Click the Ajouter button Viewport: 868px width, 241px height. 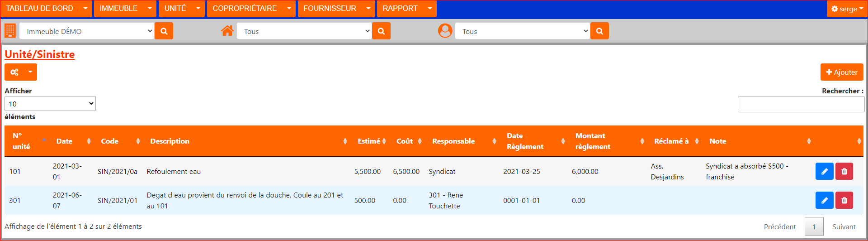coord(841,72)
